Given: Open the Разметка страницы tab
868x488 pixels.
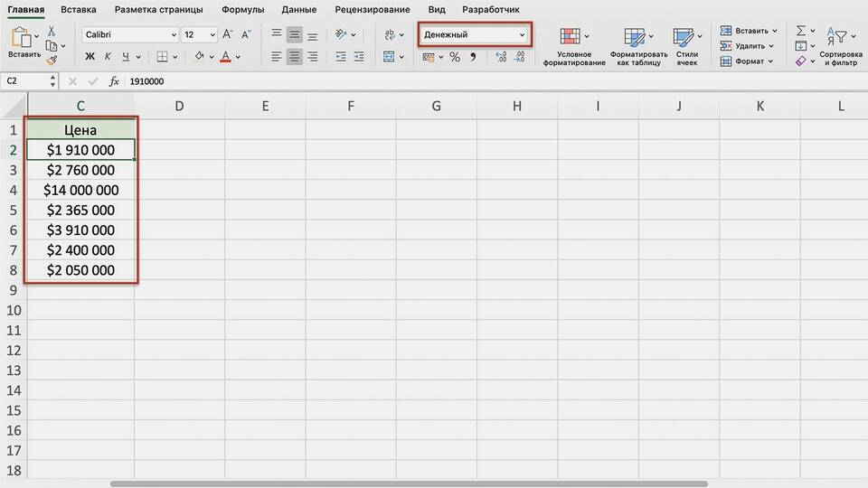Looking at the screenshot, I should (x=158, y=9).
